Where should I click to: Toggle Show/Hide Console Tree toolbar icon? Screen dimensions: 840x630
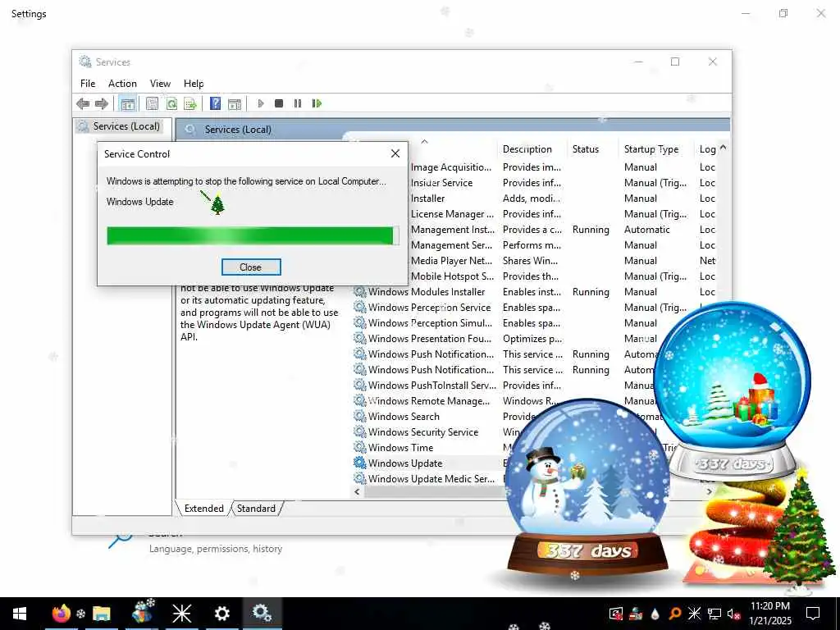(127, 103)
